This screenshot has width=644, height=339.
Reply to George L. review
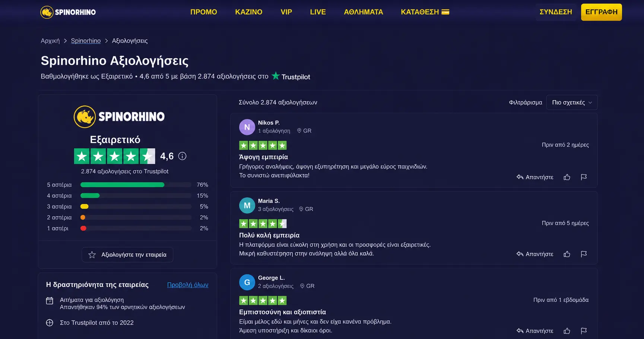pos(535,331)
